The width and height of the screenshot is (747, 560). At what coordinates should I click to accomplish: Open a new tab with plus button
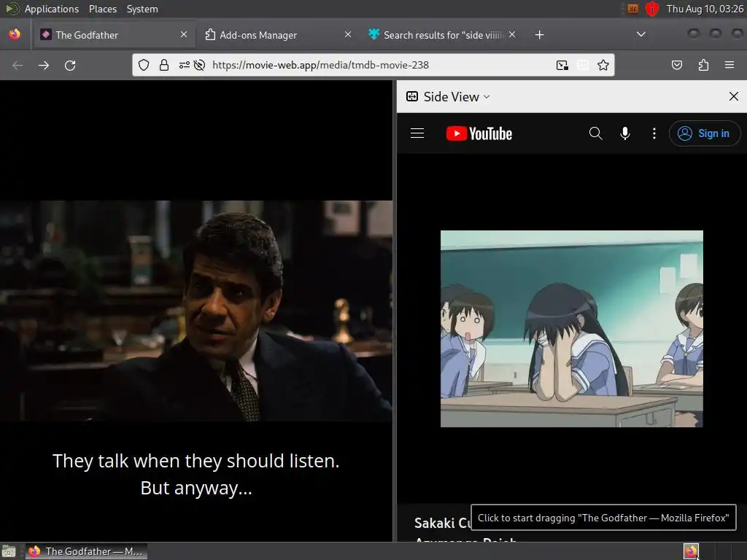[x=539, y=35]
